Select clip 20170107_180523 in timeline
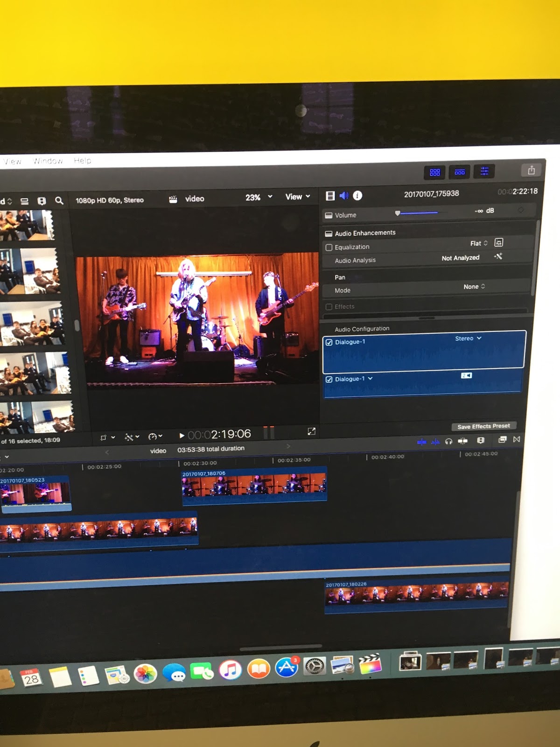This screenshot has height=747, width=560. point(35,494)
